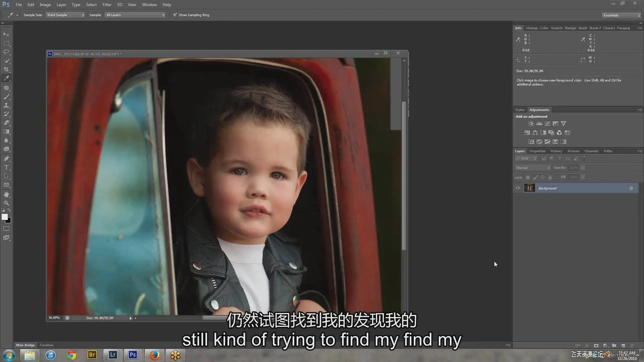Screen dimensions: 644x362
Task: Select the Clone Stamp tool
Action: click(6, 105)
